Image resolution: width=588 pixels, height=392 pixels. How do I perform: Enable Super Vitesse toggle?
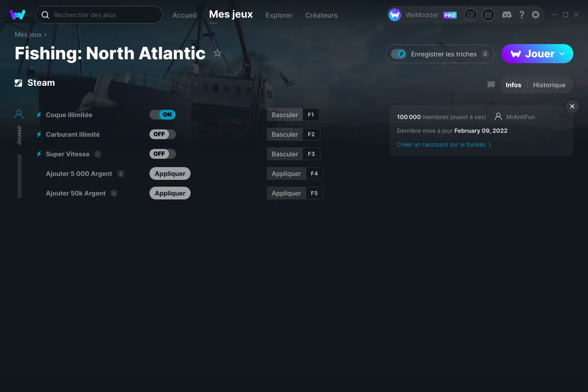(163, 154)
